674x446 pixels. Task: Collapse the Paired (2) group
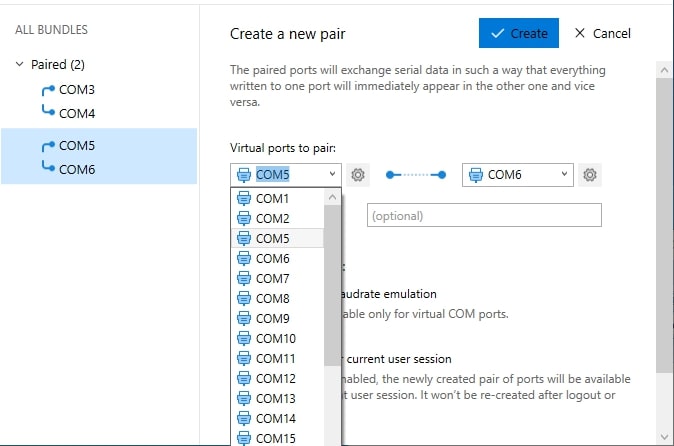(19, 64)
